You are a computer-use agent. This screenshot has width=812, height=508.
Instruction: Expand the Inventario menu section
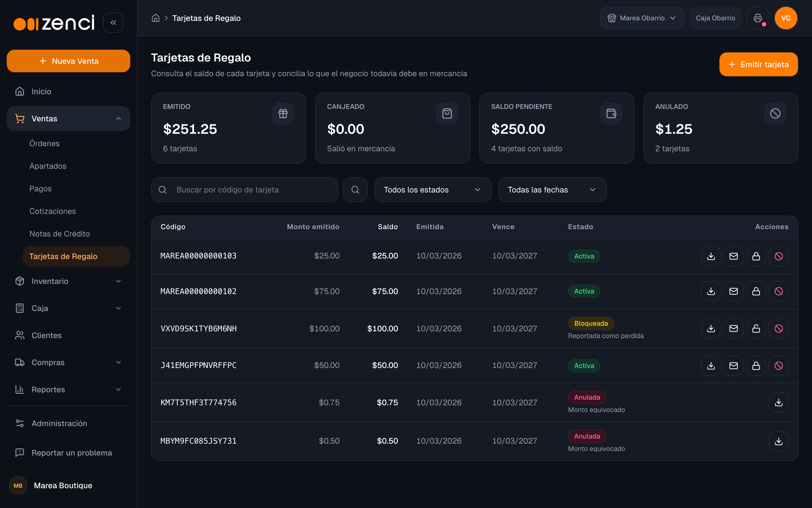69,281
